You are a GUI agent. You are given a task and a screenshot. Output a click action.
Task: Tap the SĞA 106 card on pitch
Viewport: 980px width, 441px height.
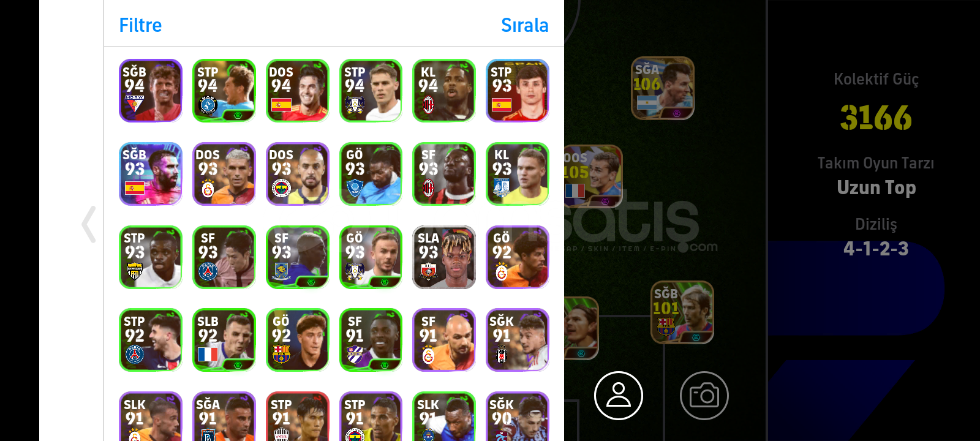click(x=663, y=88)
